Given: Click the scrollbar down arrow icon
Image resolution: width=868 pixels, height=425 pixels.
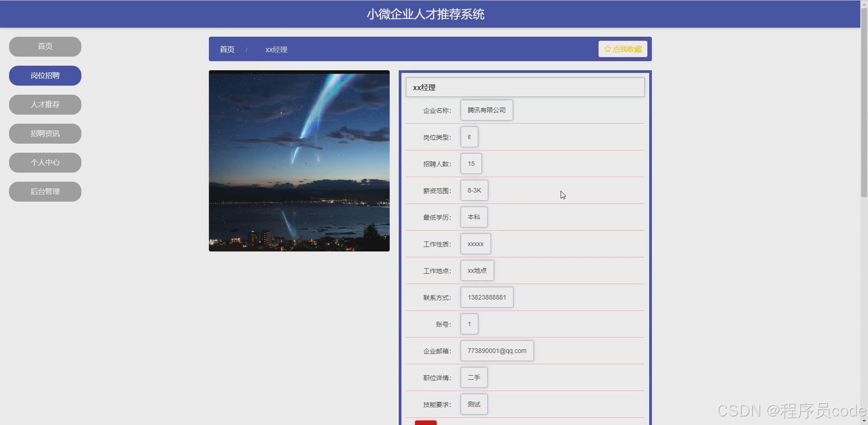Looking at the screenshot, I should tap(864, 420).
